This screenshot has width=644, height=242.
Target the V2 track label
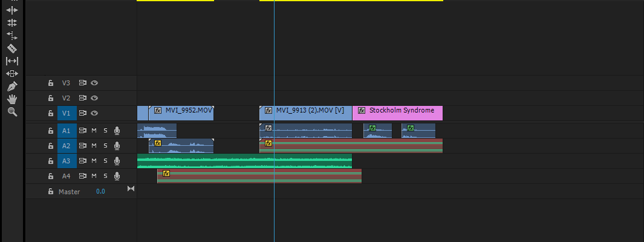67,98
